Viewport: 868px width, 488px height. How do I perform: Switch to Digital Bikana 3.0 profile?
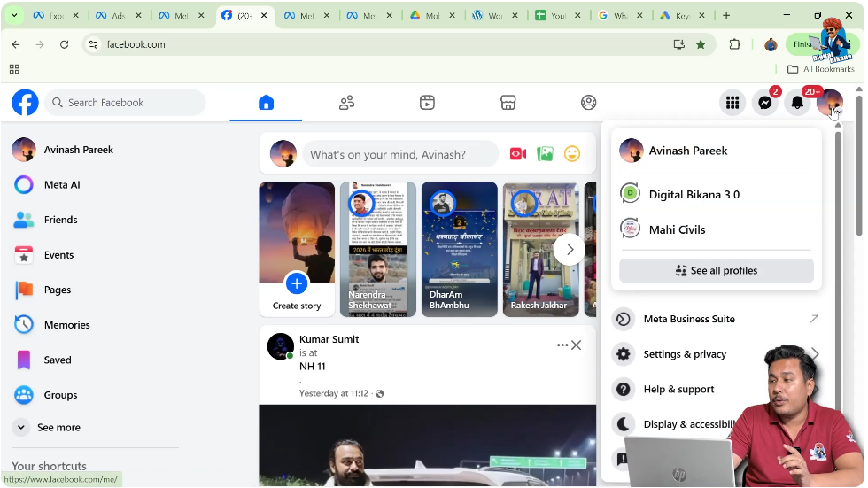tap(716, 194)
